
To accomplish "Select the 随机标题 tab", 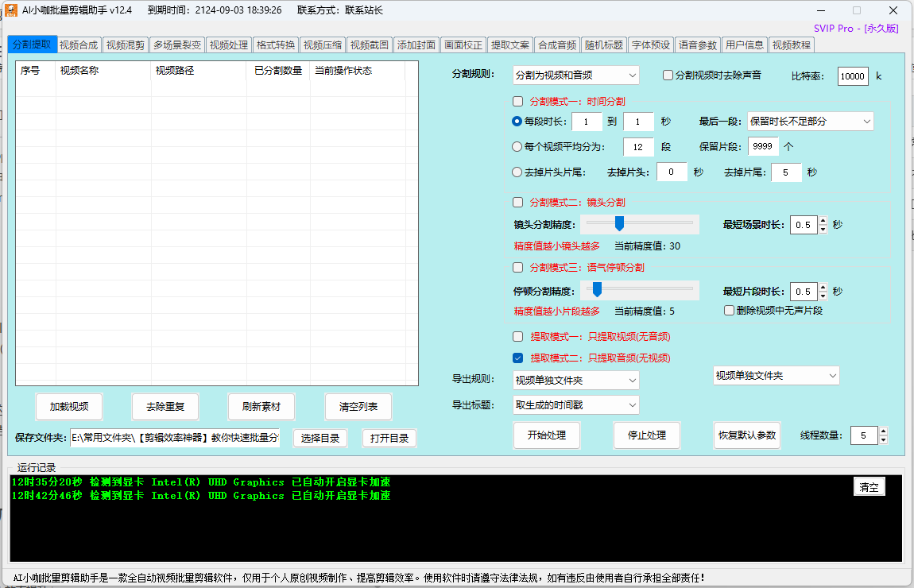I will (604, 44).
